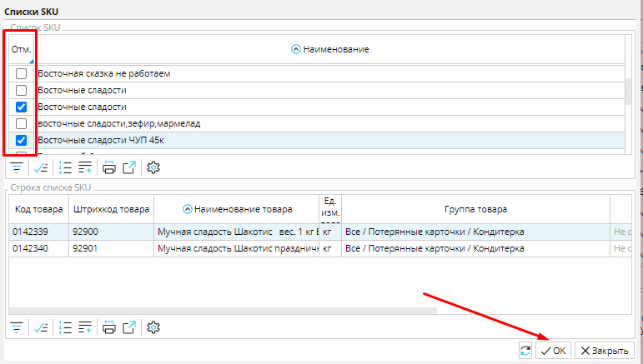This screenshot has width=643, height=364.
Task: Click the Группа товара column header
Action: click(x=475, y=209)
